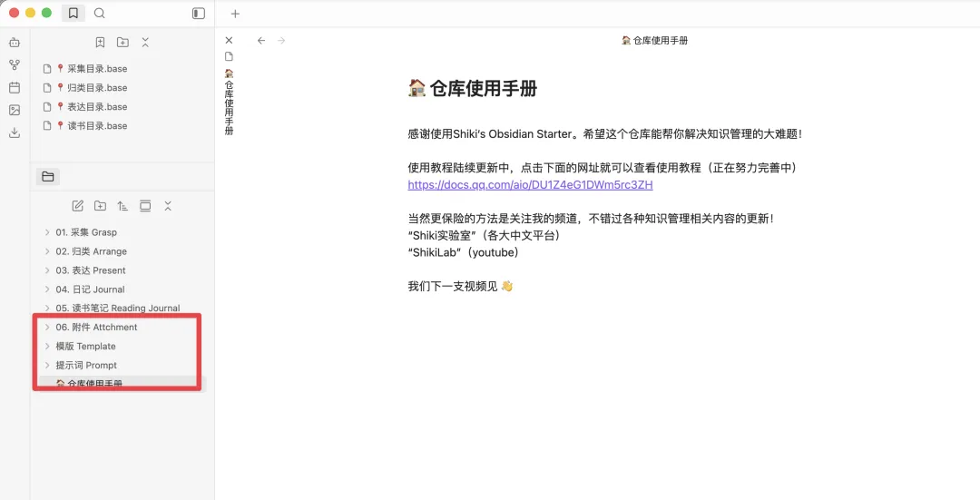This screenshot has width=980, height=500.
Task: Create a new folder icon
Action: tap(100, 206)
